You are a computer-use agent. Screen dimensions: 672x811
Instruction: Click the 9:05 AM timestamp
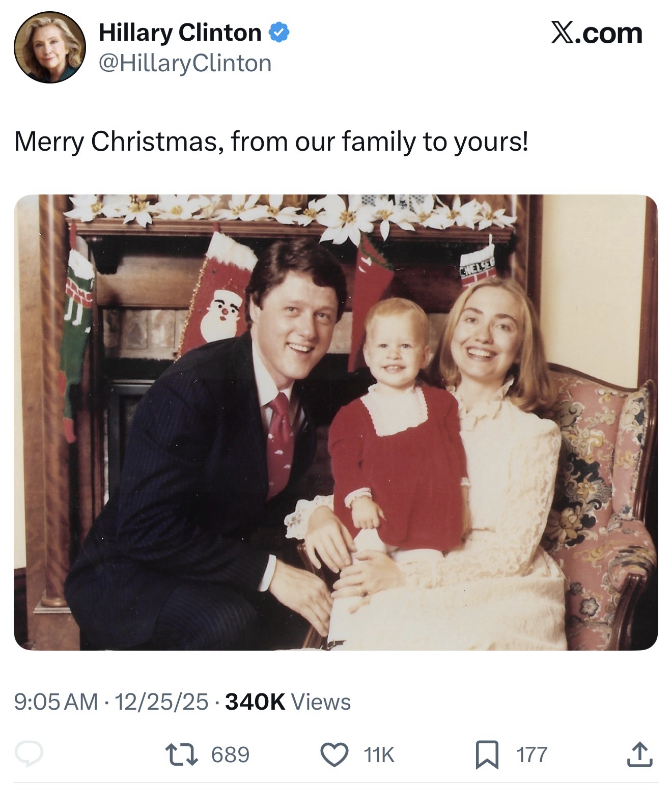56,702
